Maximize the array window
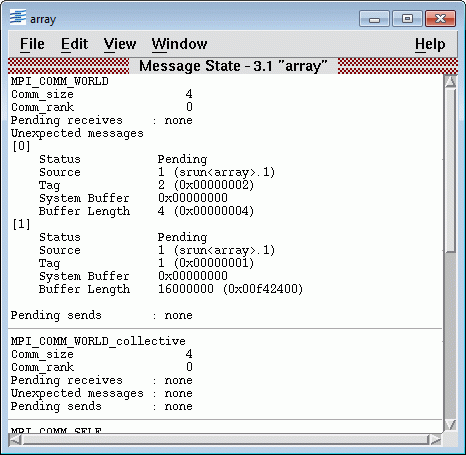This screenshot has height=455, width=466. (x=407, y=19)
